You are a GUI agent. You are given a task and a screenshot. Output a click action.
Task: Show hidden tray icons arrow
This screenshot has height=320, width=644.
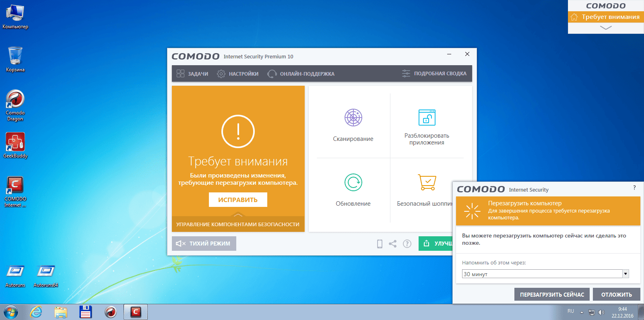[x=582, y=312]
